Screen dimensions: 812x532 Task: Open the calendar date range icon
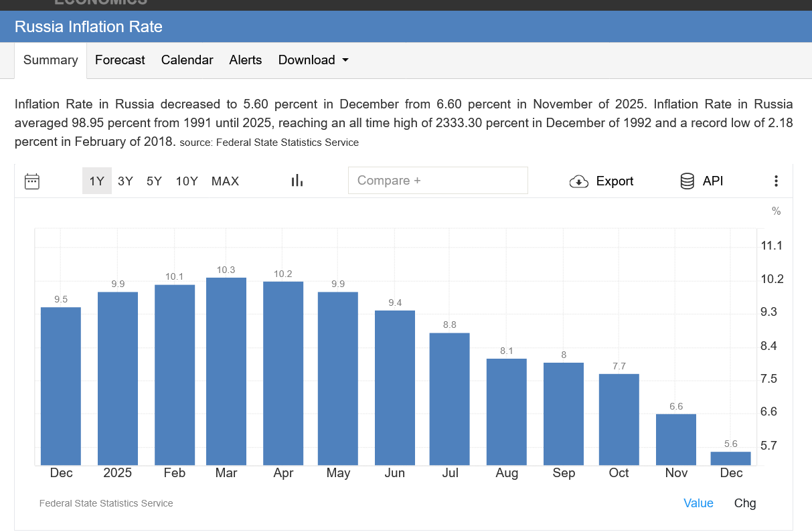[32, 181]
